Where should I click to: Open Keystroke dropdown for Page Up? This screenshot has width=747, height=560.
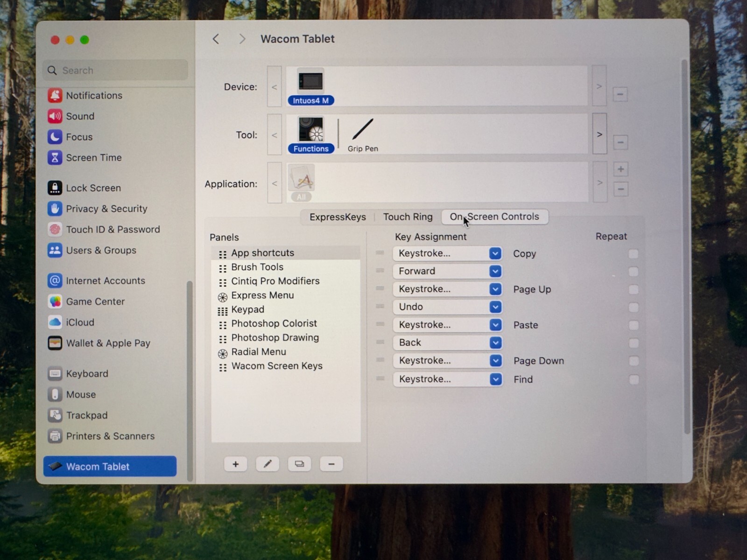click(x=447, y=289)
